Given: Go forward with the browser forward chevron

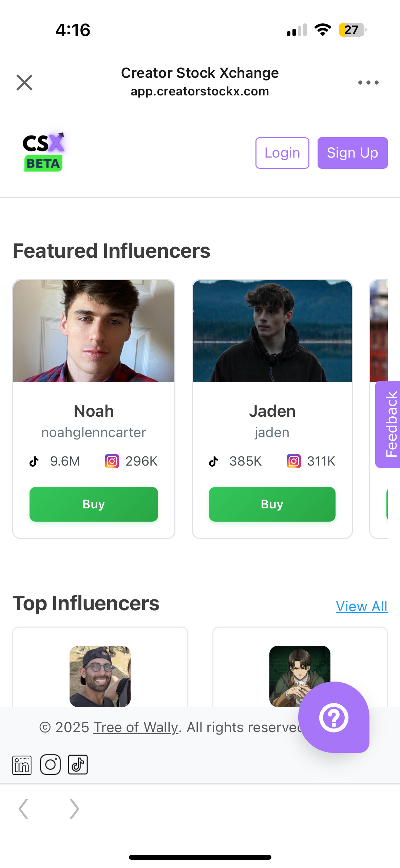Looking at the screenshot, I should [x=74, y=809].
